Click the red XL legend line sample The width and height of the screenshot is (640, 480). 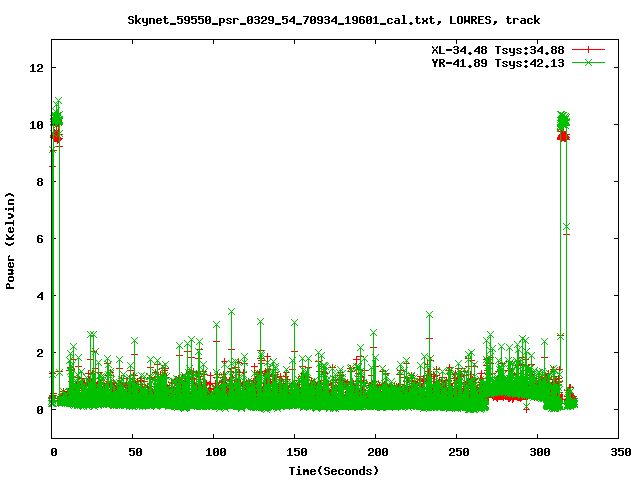click(x=588, y=50)
